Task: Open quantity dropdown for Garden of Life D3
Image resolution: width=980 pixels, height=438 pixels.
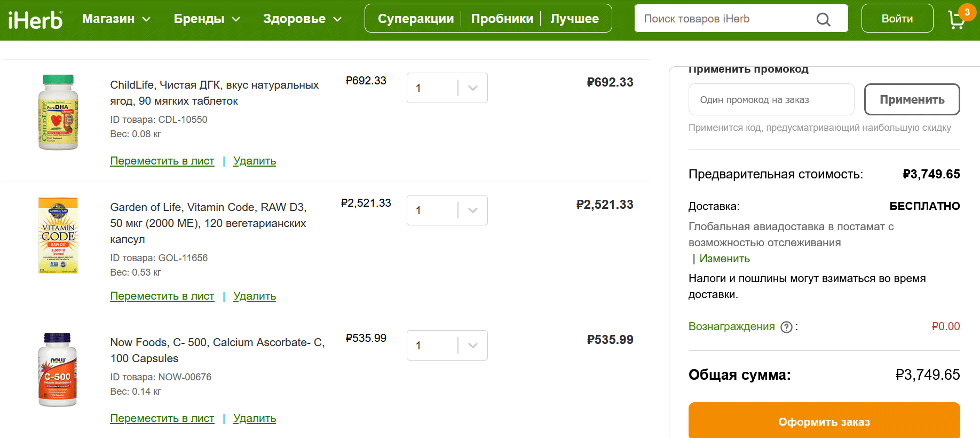Action: click(x=447, y=210)
